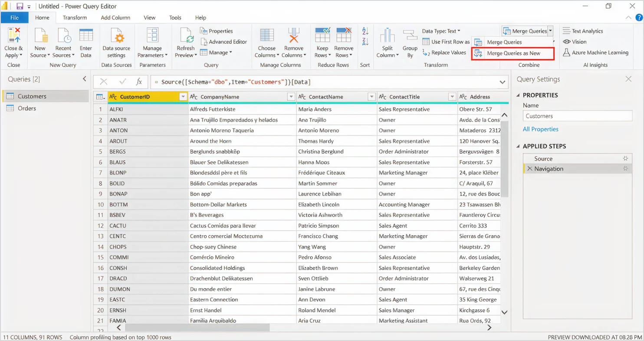Screen dimensions: 644x341
Task: Switch to the View tab
Action: point(150,18)
